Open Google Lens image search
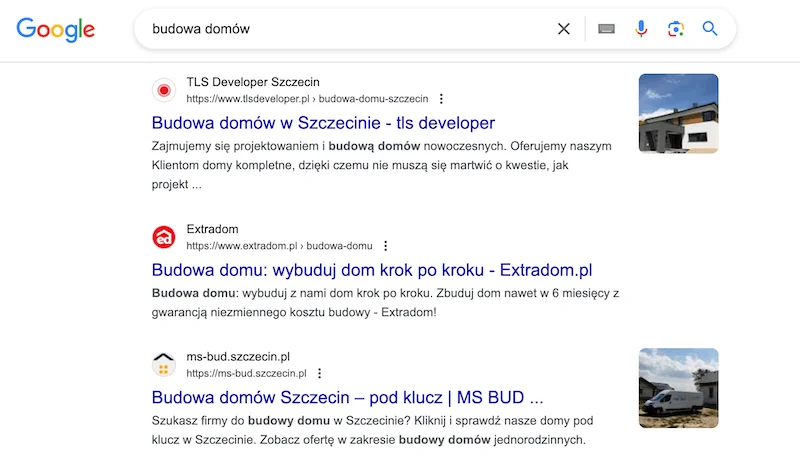 676,29
